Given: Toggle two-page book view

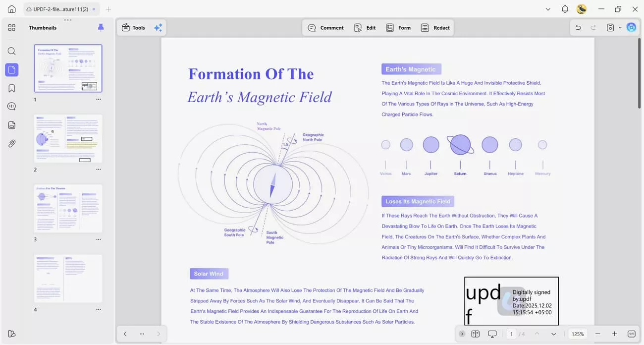Looking at the screenshot, I should point(476,334).
